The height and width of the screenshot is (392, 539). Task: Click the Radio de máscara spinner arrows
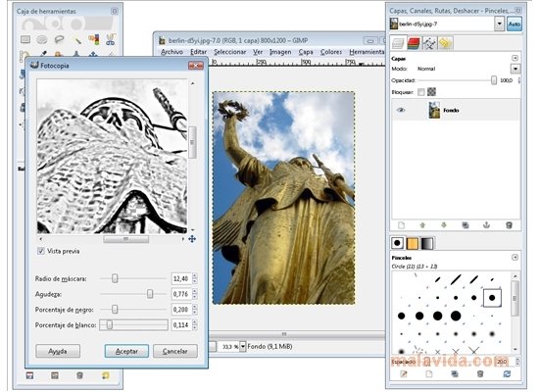[x=195, y=278]
